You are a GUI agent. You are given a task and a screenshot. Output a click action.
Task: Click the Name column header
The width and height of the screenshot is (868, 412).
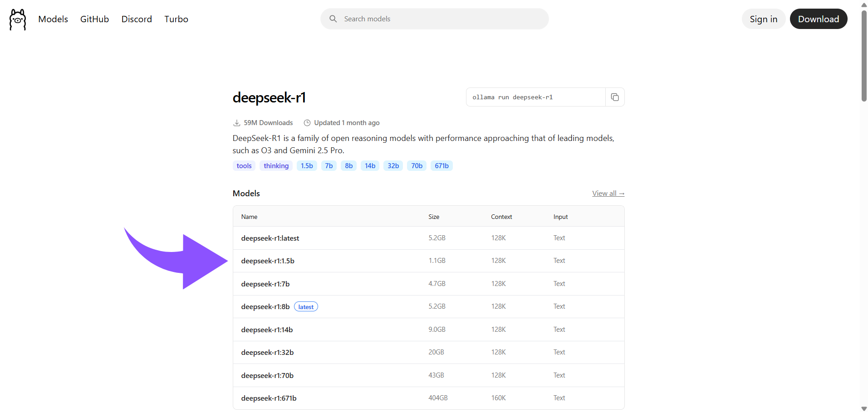[x=249, y=217]
